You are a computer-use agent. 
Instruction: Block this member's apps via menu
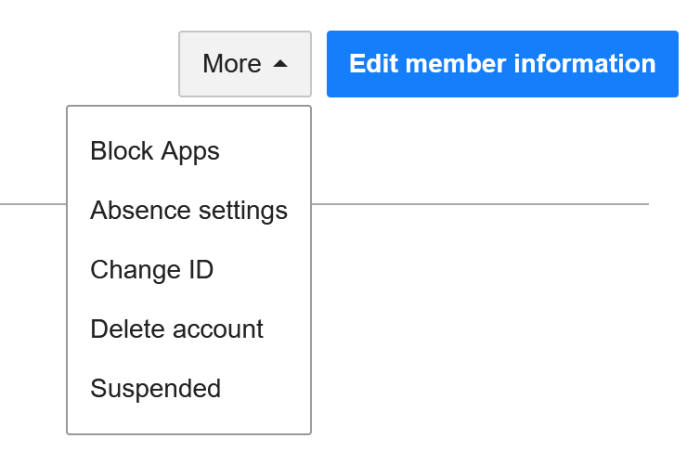tap(155, 151)
